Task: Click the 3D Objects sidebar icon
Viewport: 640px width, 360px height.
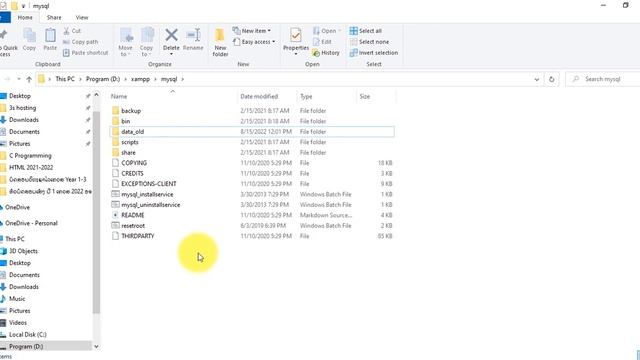Action: [x=4, y=251]
